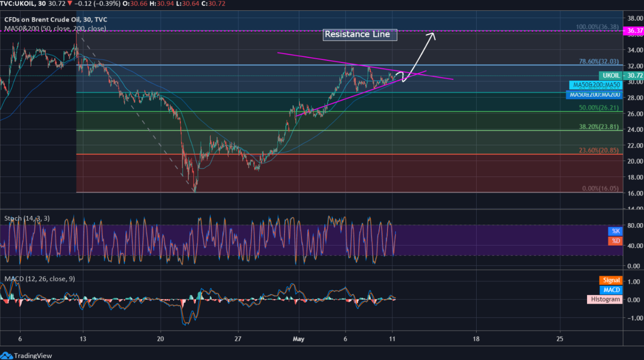Click the May label on the date axis

click(x=298, y=339)
